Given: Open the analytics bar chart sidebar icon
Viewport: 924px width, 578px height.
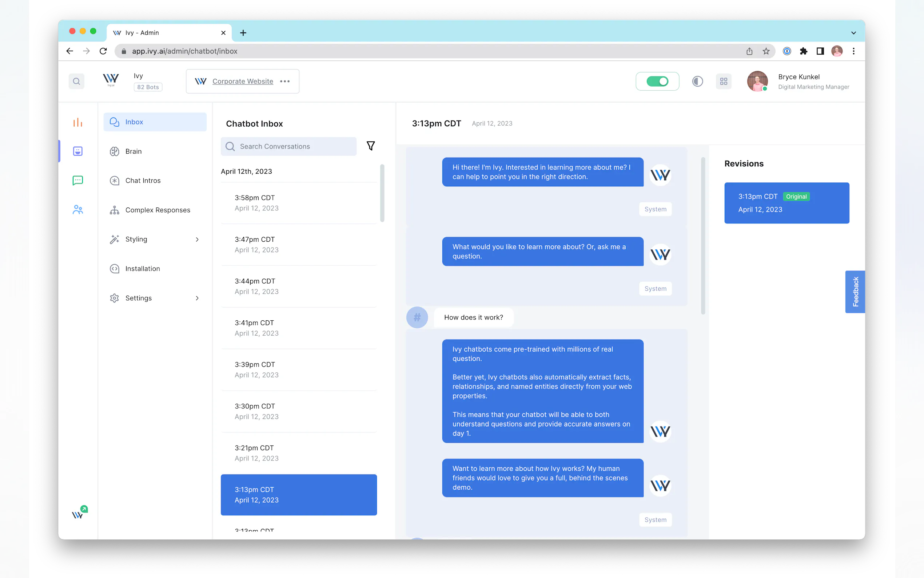Looking at the screenshot, I should 77,122.
